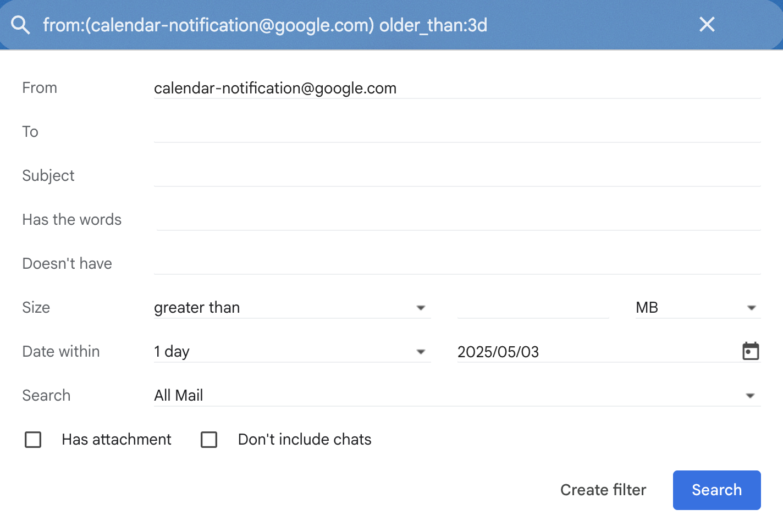Click Create filter
This screenshot has width=783, height=532.
[603, 490]
